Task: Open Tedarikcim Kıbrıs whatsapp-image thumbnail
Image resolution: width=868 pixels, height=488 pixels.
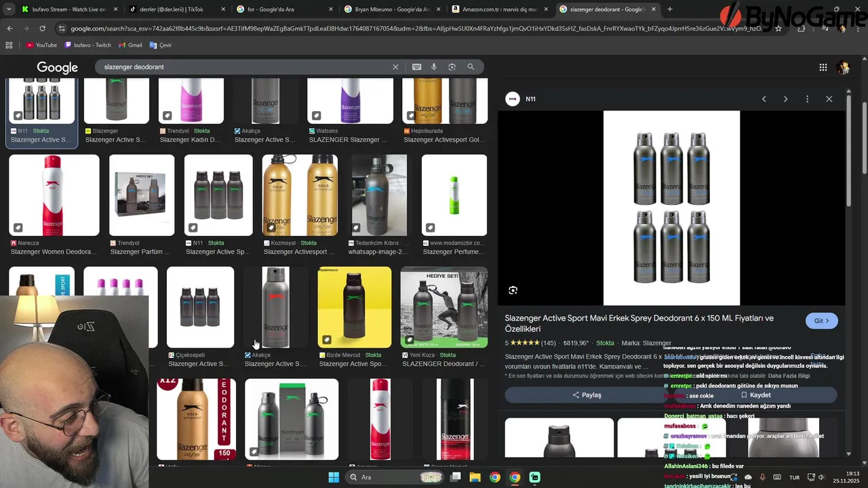Action: coord(379,195)
